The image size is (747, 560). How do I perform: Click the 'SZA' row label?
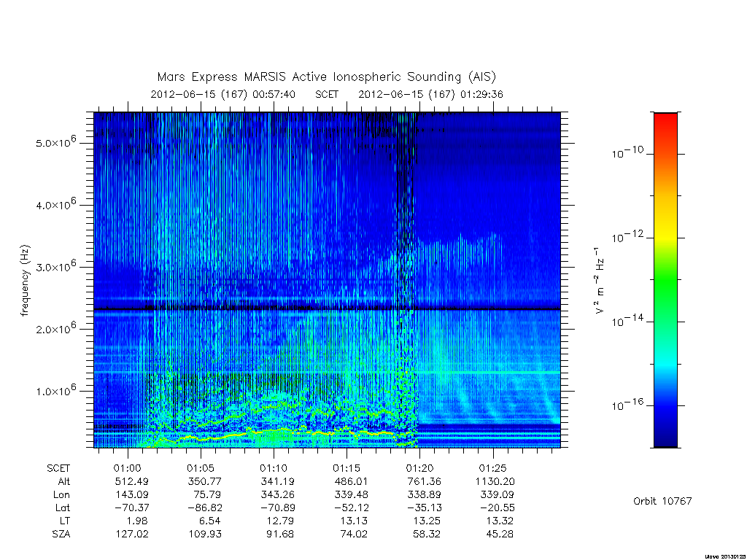click(x=61, y=534)
